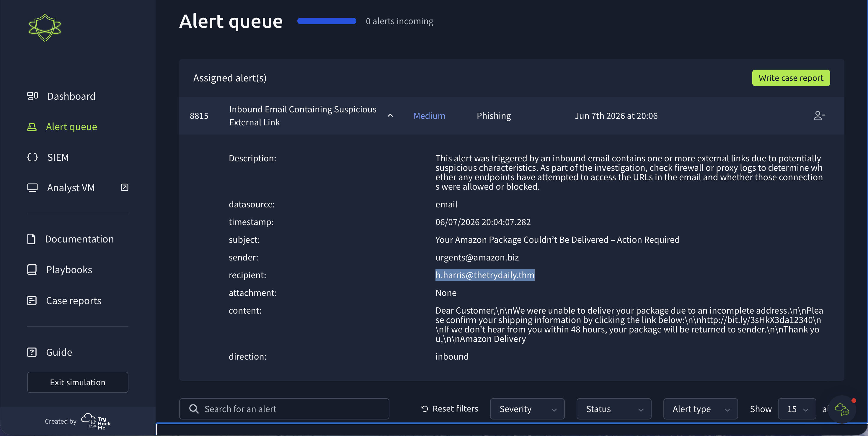This screenshot has width=868, height=436.
Task: Open Documentation page
Action: point(79,239)
